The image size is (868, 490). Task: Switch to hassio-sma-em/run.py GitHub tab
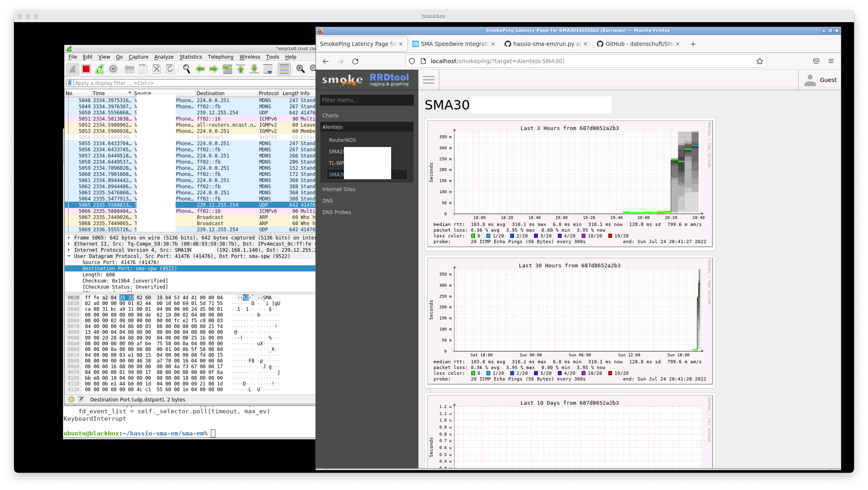(546, 44)
